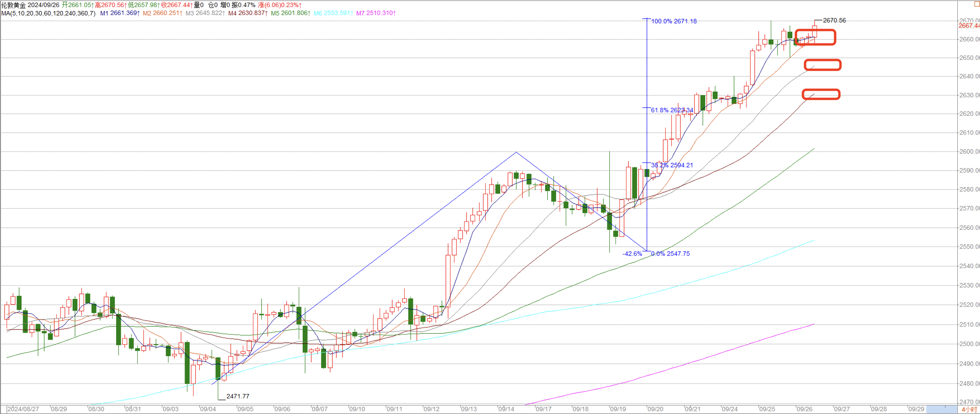The image size is (980, 414).
Task: Click the amplitude value 振0.47%
Action: (244, 5)
